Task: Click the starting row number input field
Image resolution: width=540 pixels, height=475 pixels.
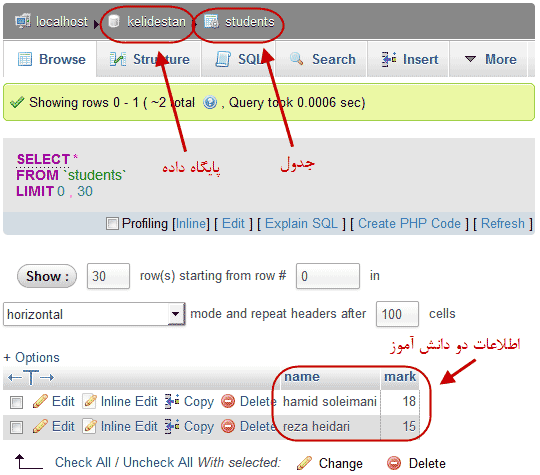Action: (x=328, y=276)
